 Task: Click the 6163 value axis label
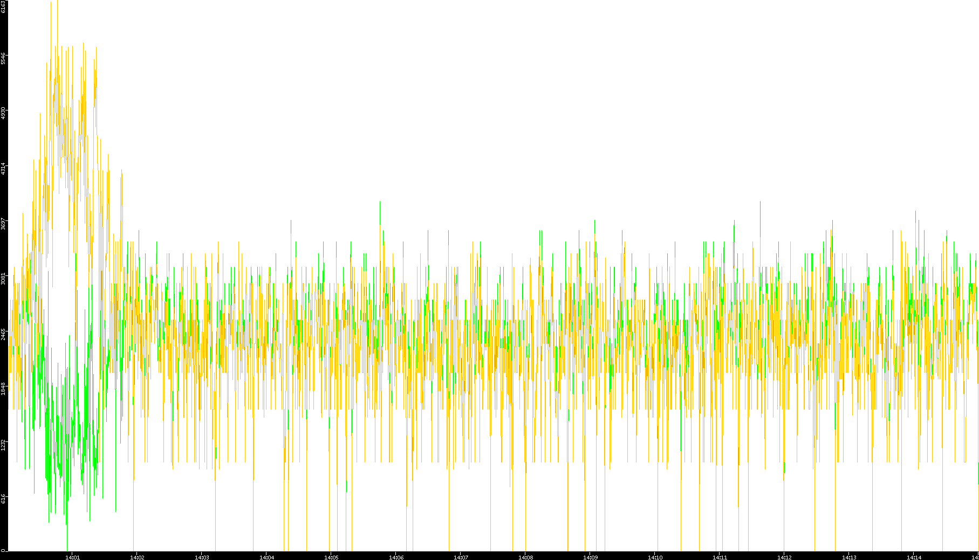pyautogui.click(x=3, y=6)
